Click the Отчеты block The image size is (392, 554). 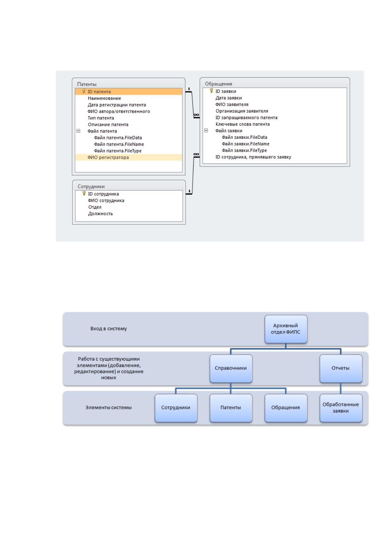click(341, 368)
